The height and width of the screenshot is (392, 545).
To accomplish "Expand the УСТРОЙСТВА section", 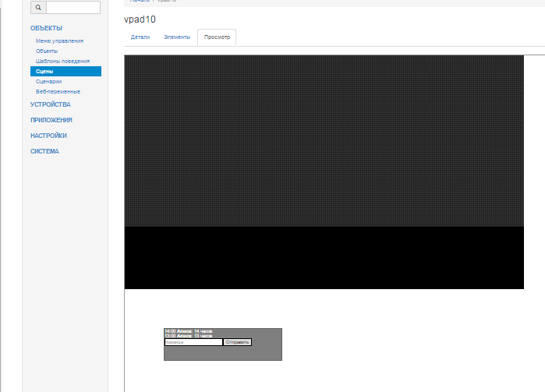I will (x=51, y=104).
